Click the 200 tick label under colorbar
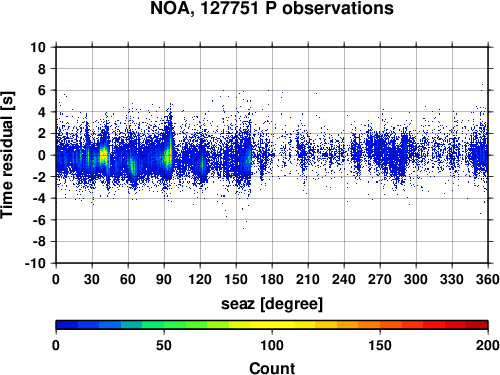The height and width of the screenshot is (375, 500). click(x=488, y=345)
